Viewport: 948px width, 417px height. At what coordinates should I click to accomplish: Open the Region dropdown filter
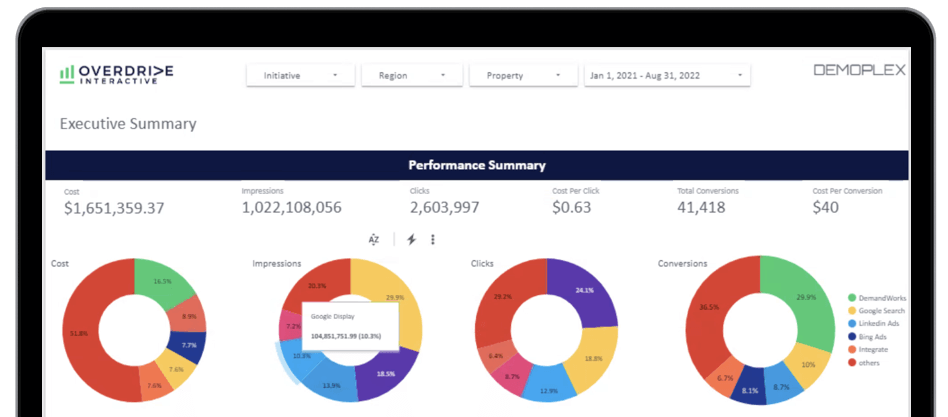point(412,76)
